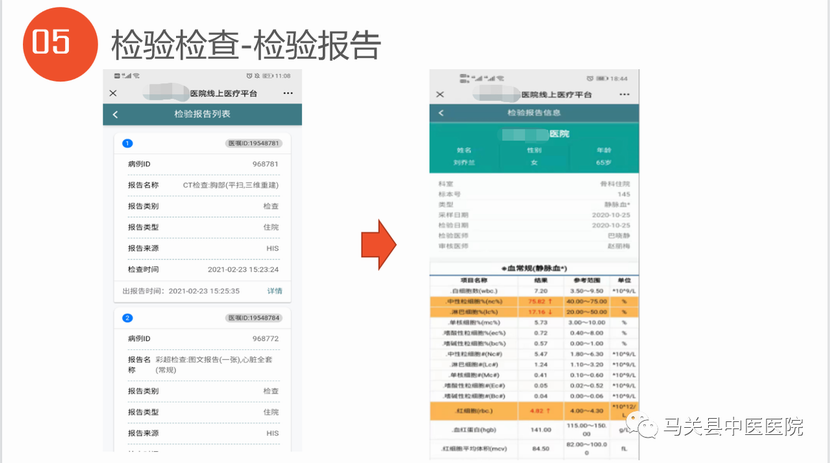Select report name CT检查:胸部(平扫,三维重建)
830x463 pixels.
point(230,185)
